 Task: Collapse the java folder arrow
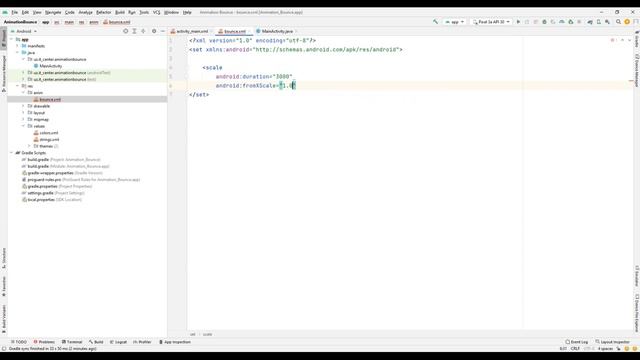click(x=17, y=53)
